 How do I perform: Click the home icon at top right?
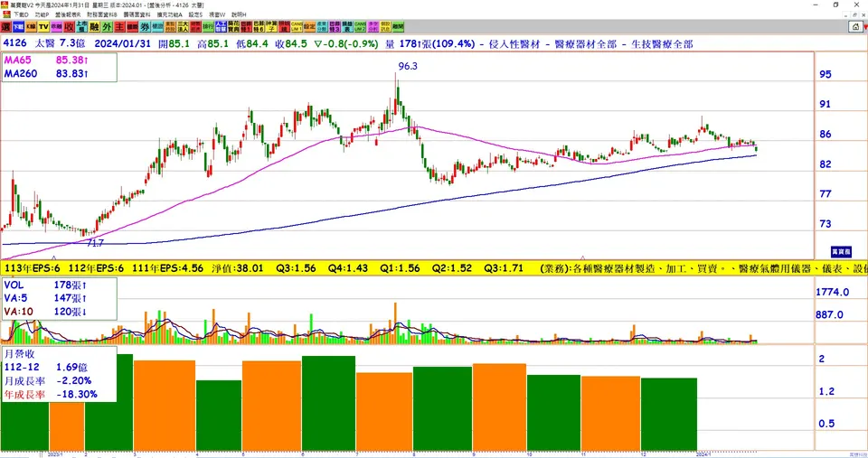[x=856, y=26]
